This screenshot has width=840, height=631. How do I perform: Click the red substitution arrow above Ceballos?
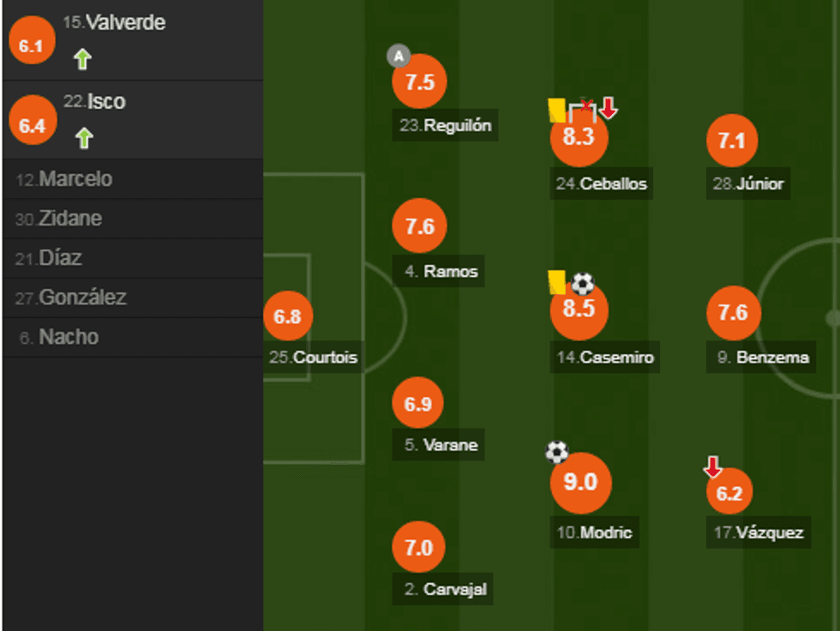[609, 108]
